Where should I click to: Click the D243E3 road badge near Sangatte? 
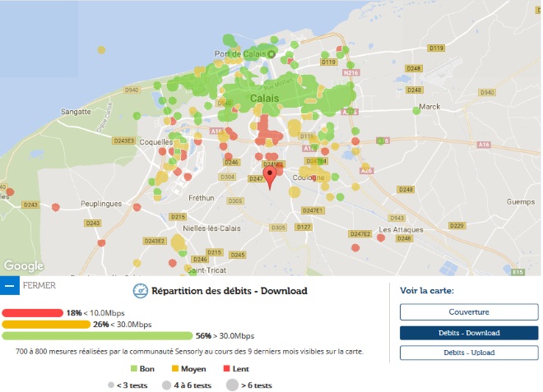pyautogui.click(x=123, y=141)
